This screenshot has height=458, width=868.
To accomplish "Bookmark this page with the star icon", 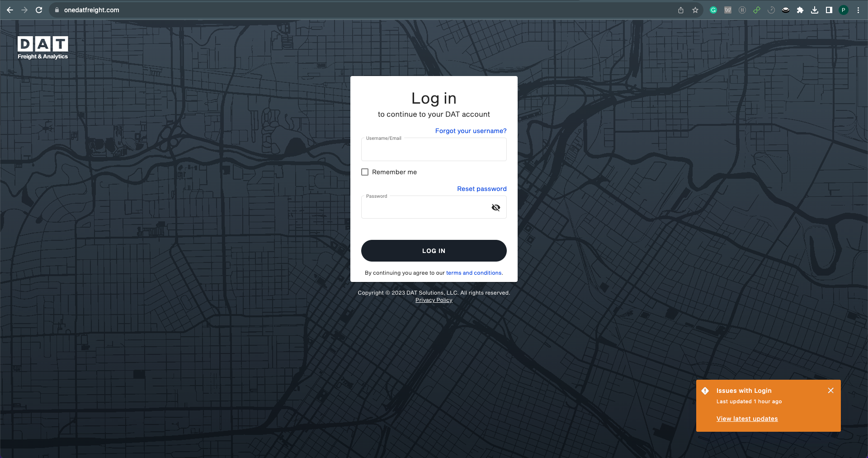I will click(695, 10).
